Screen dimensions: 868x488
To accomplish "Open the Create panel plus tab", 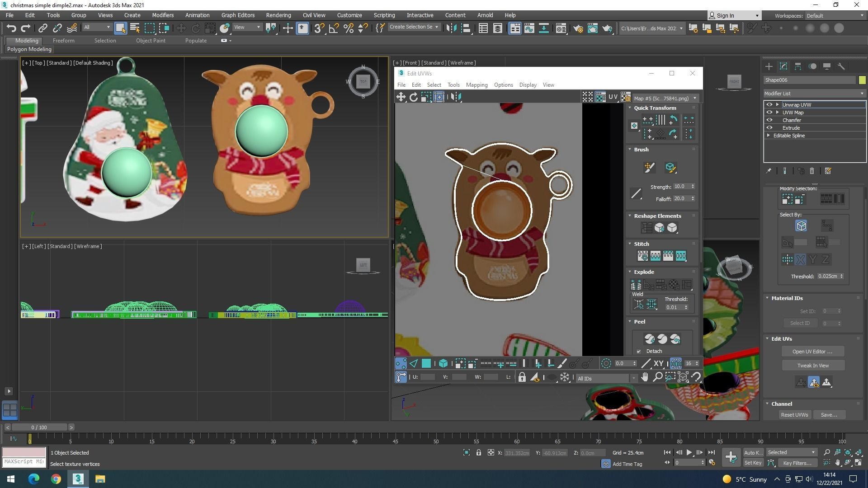I will tap(769, 66).
